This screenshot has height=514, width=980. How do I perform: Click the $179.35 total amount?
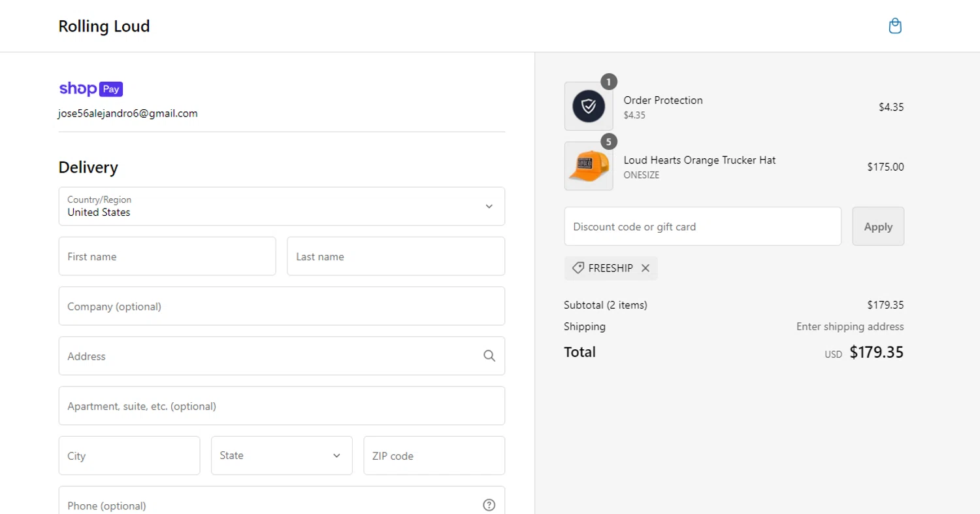tap(877, 352)
